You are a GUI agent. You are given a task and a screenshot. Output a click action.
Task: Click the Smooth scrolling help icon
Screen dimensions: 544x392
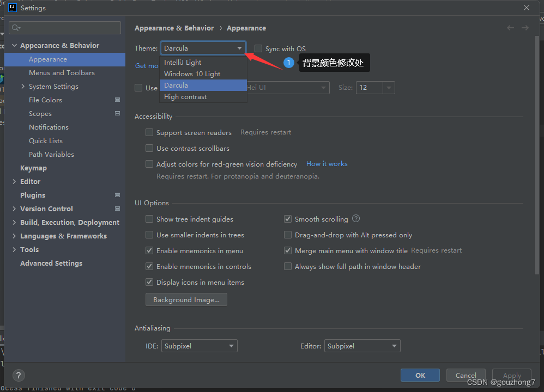point(356,219)
